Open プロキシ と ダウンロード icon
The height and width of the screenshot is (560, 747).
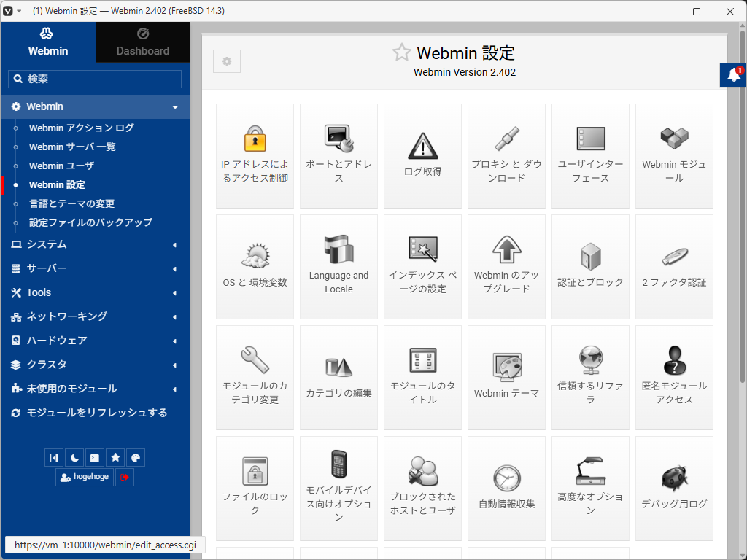coord(506,139)
